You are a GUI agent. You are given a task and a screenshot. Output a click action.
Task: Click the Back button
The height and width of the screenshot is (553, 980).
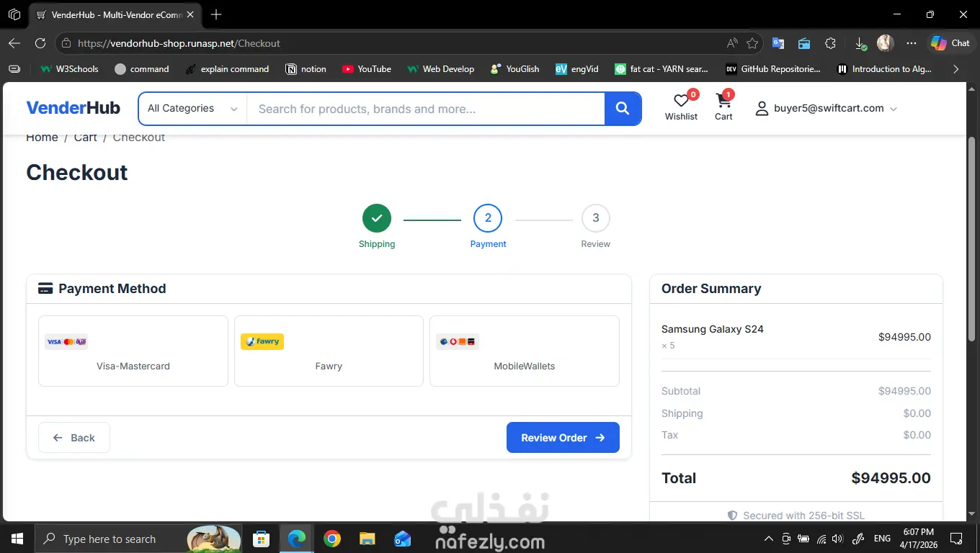(74, 438)
